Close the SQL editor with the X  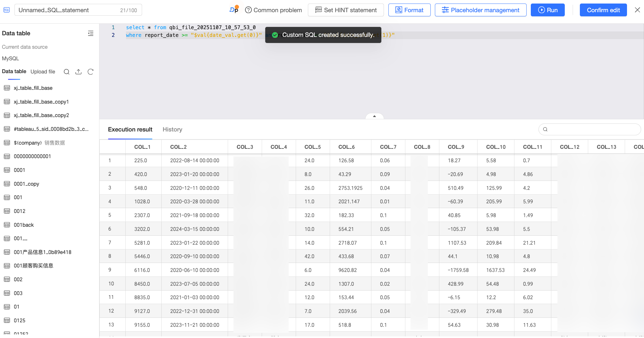[x=637, y=10]
